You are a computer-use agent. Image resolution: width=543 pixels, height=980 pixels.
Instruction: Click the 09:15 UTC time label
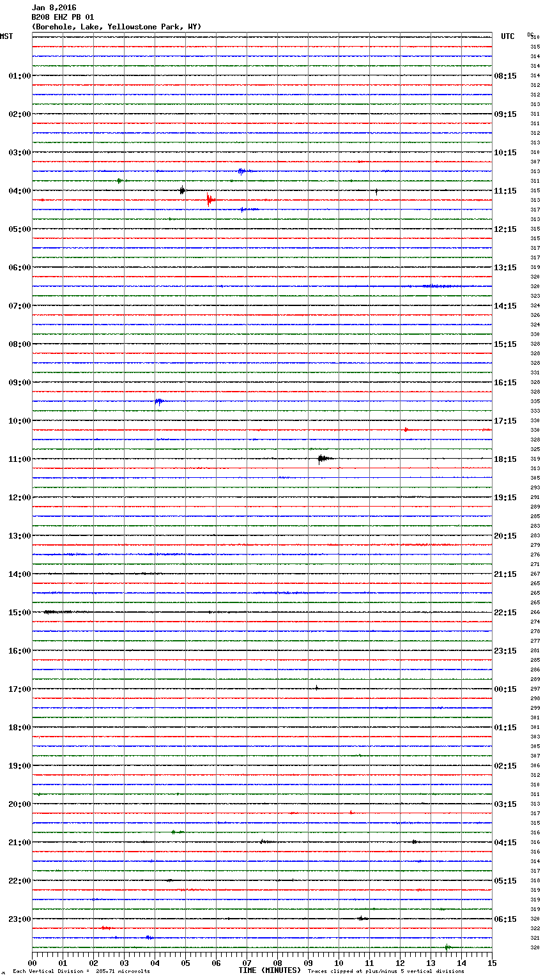coord(505,114)
